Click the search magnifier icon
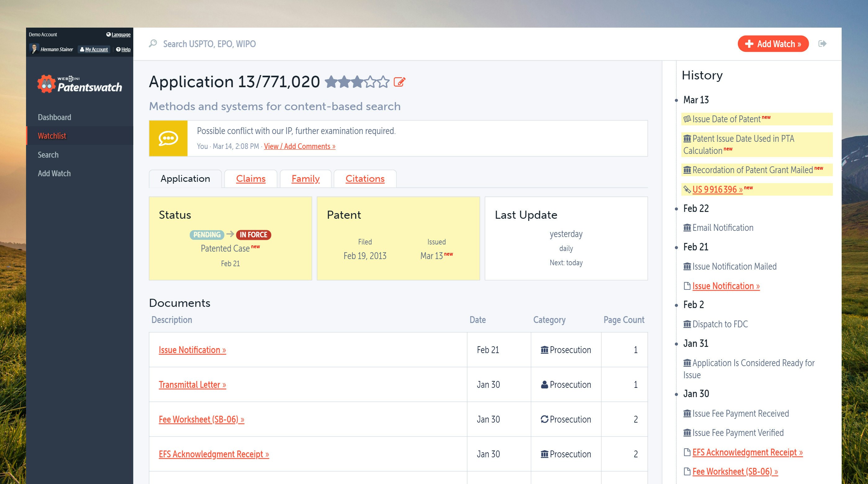The image size is (868, 484). click(x=153, y=43)
